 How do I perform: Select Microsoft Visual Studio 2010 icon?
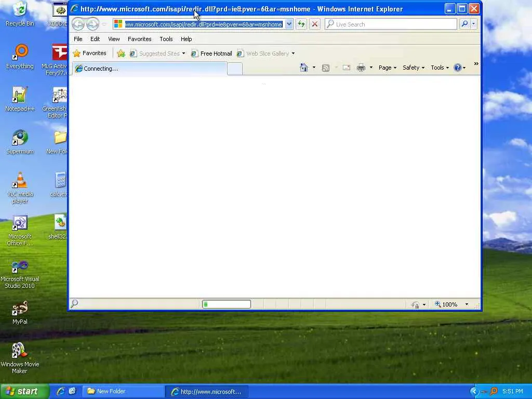click(x=20, y=274)
